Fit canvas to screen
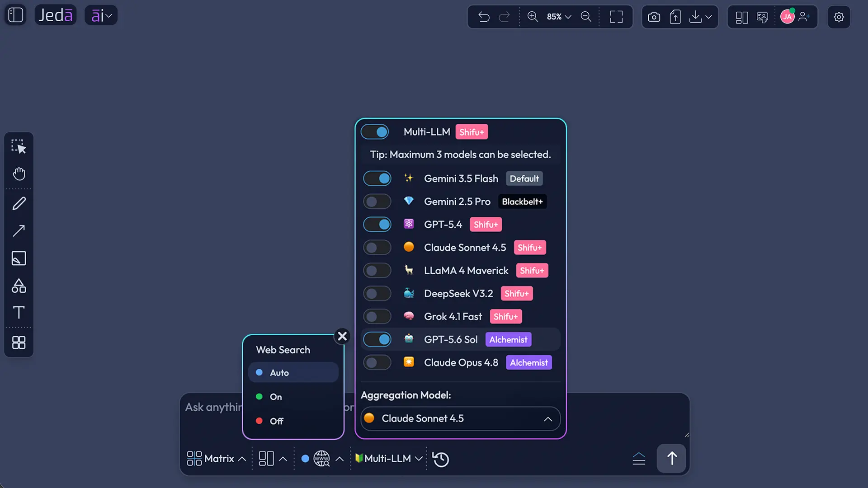868x488 pixels. 616,17
